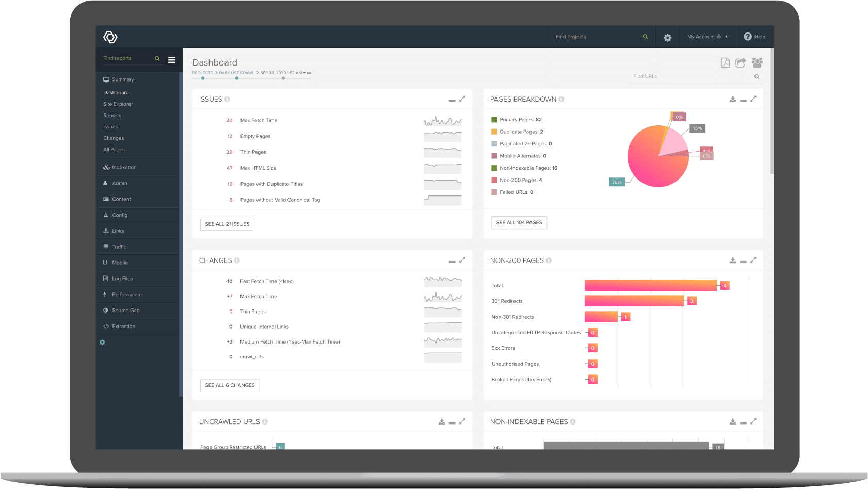Click the Find URLs search field

pos(692,76)
